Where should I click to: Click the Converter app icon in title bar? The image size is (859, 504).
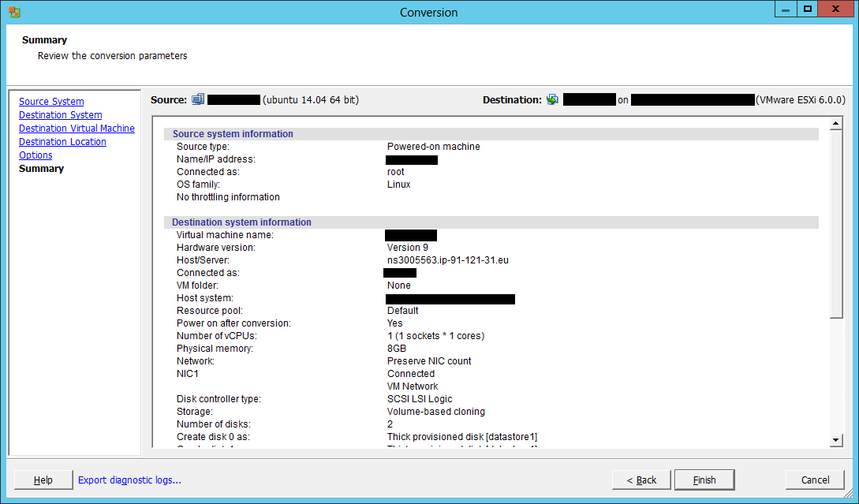coord(15,12)
